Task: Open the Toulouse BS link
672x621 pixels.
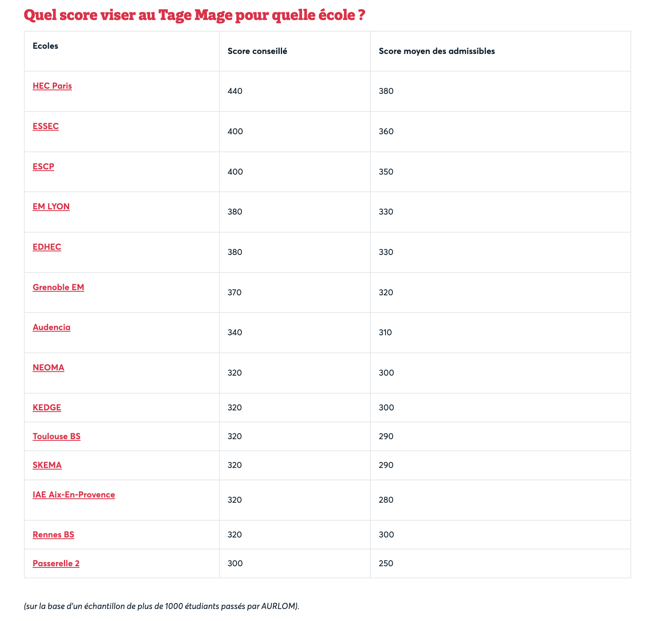Action: tap(56, 436)
